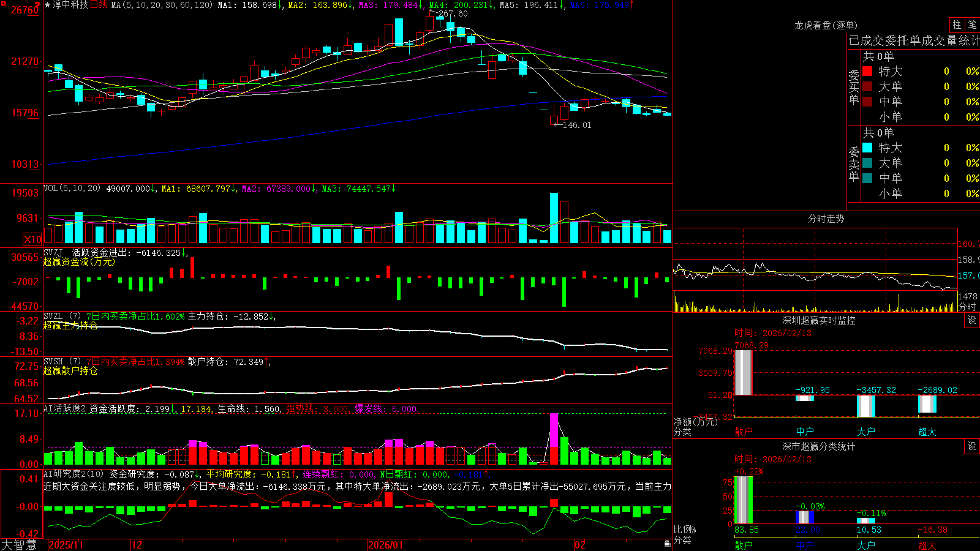Click the small lock icon at timeline end
Viewport: 980px width, 551px height.
(668, 544)
